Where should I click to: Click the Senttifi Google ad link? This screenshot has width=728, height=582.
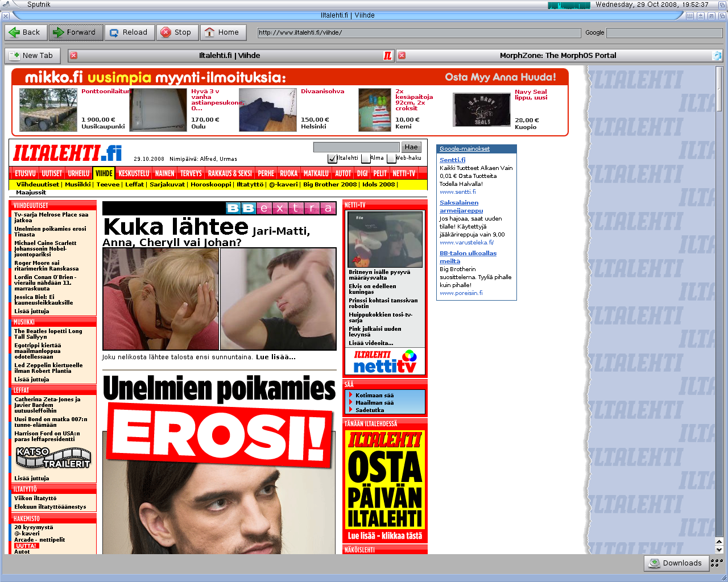pos(452,160)
